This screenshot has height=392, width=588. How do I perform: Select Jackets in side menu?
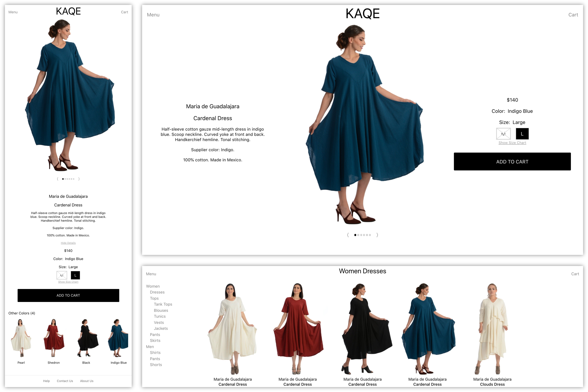[x=161, y=328]
